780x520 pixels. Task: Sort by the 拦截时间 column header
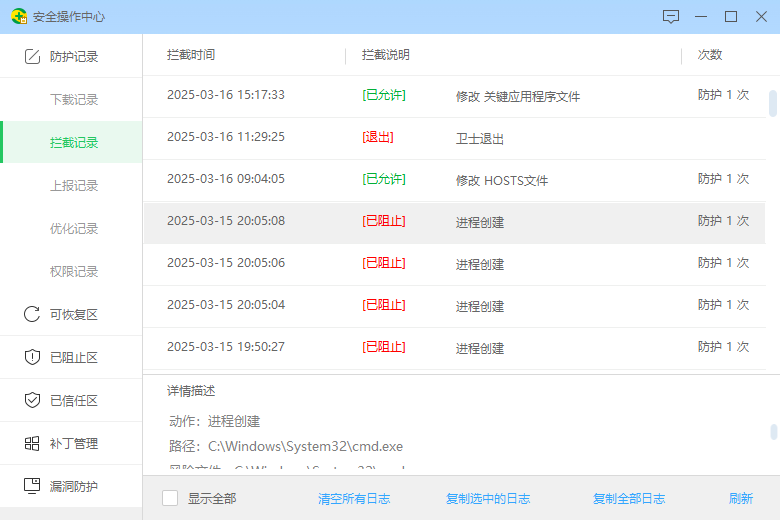191,55
